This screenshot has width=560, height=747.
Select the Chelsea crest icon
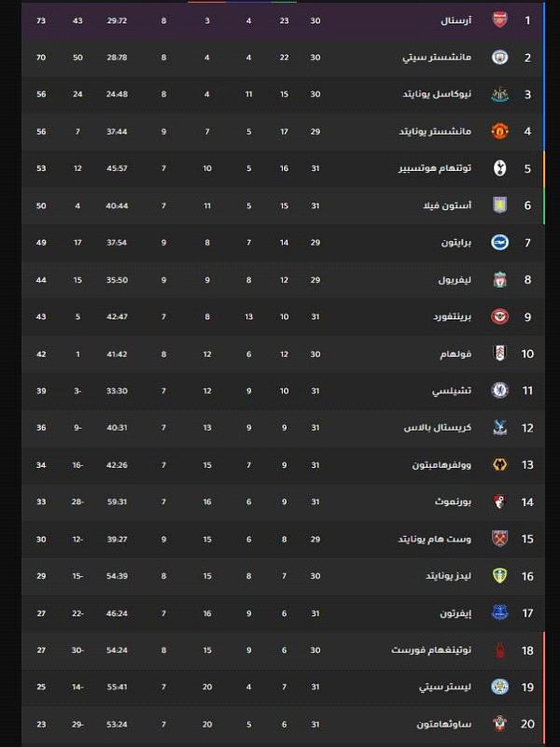click(x=499, y=390)
